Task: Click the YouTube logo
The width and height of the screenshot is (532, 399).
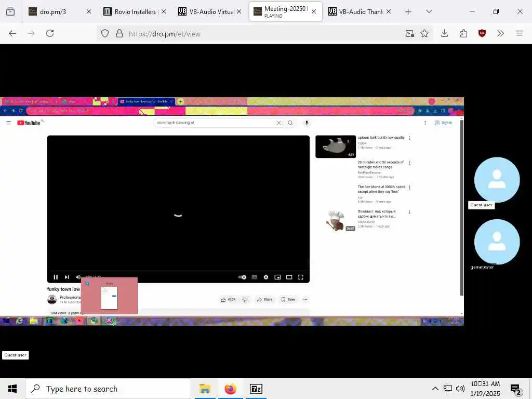Action: tap(29, 123)
